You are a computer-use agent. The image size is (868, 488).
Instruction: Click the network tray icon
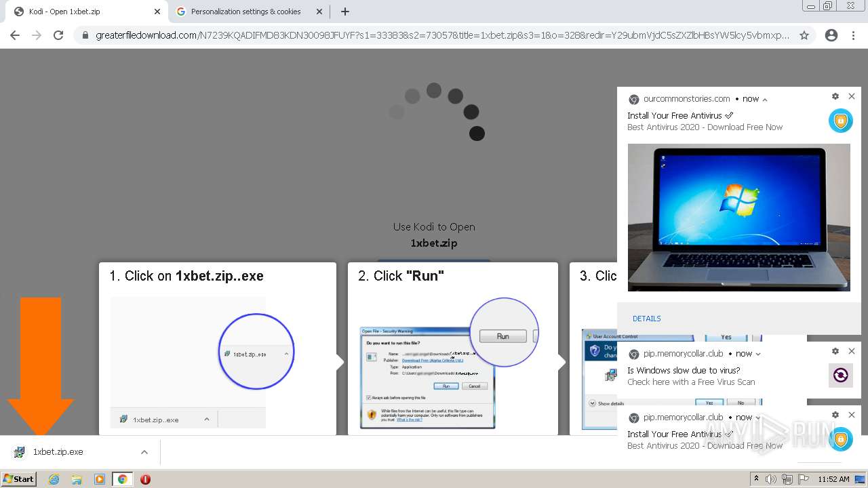(787, 479)
